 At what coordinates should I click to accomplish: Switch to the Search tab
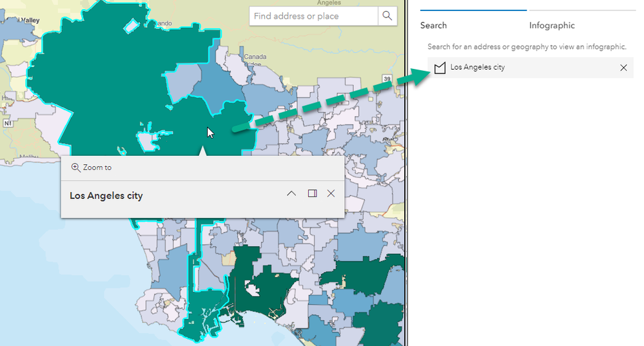pyautogui.click(x=433, y=25)
